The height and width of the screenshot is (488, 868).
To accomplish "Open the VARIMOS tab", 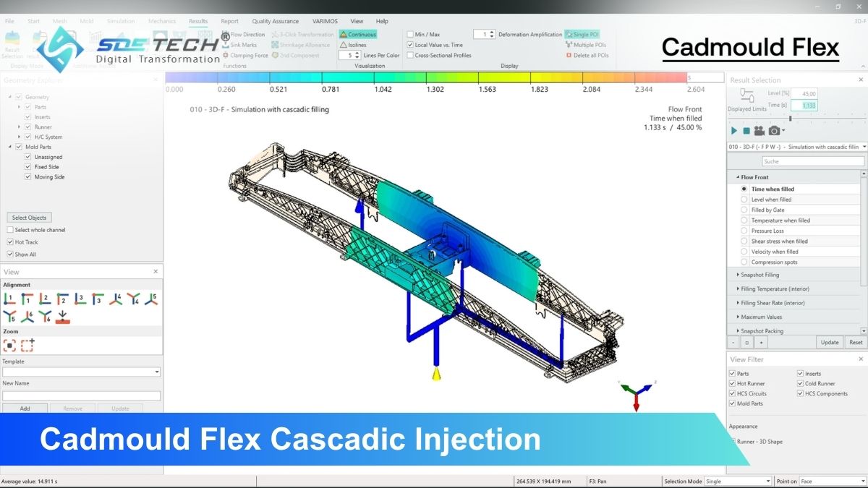I will tap(325, 22).
